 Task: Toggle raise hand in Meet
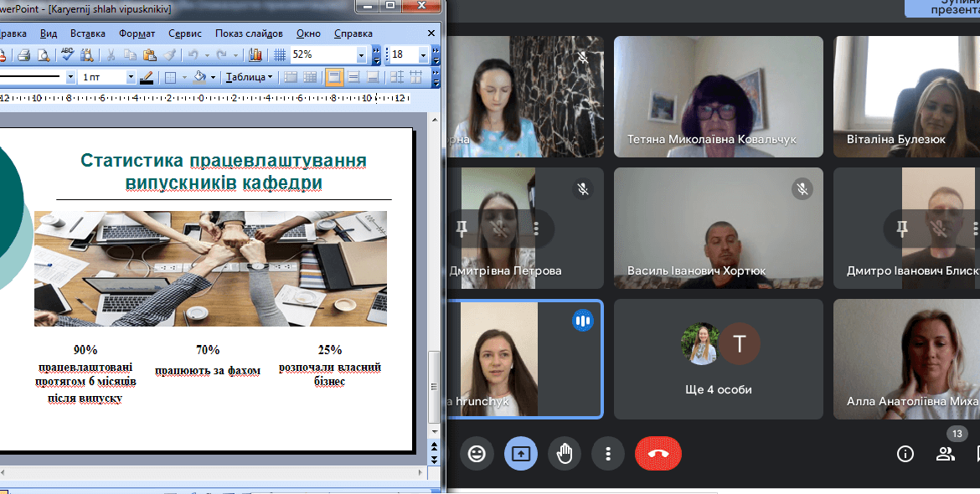click(x=565, y=454)
